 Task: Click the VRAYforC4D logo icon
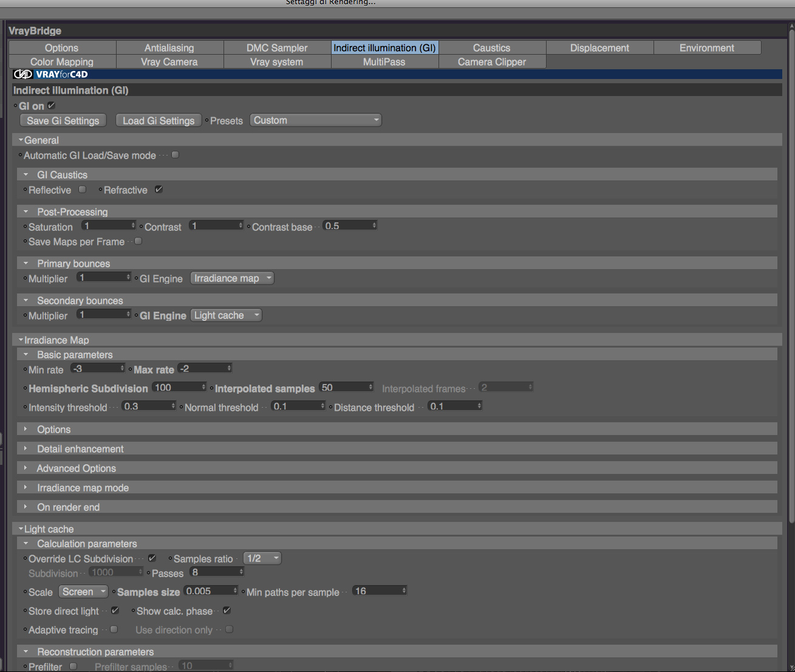click(x=23, y=75)
